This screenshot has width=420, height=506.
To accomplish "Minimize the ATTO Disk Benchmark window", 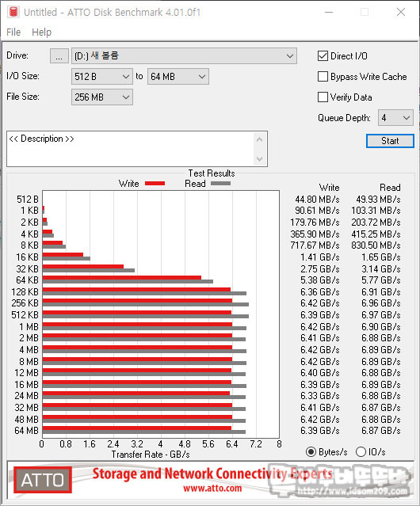I will point(329,12).
